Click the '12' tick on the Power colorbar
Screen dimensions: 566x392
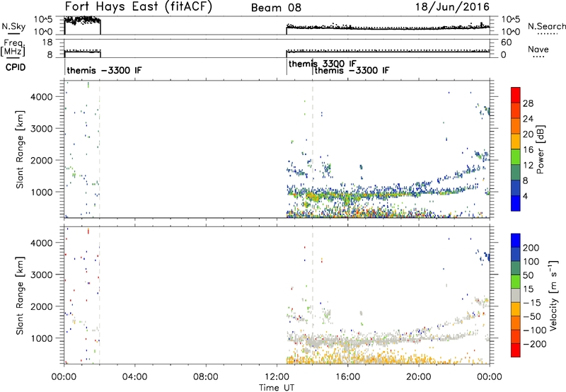point(528,166)
